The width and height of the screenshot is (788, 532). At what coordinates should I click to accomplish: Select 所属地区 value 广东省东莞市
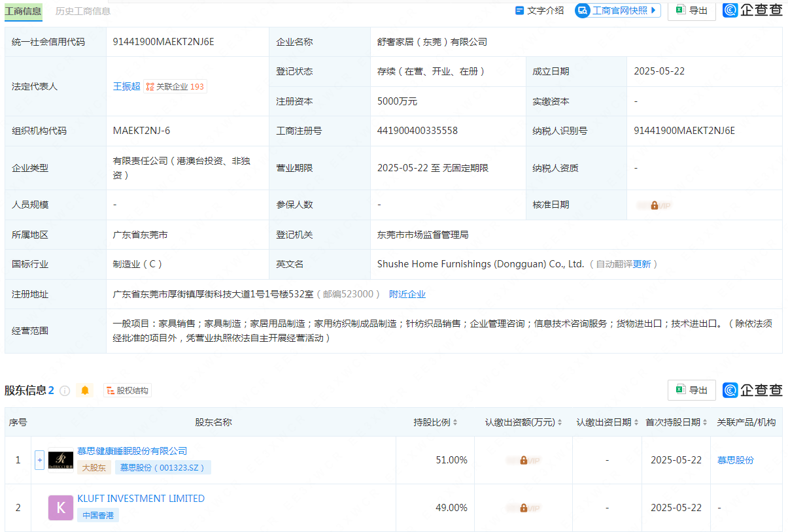141,235
